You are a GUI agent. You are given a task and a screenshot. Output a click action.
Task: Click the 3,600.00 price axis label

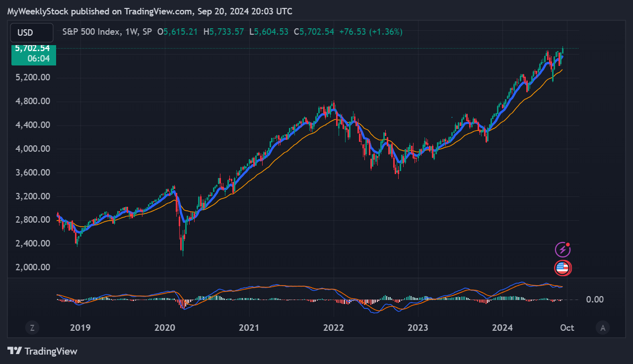click(32, 173)
